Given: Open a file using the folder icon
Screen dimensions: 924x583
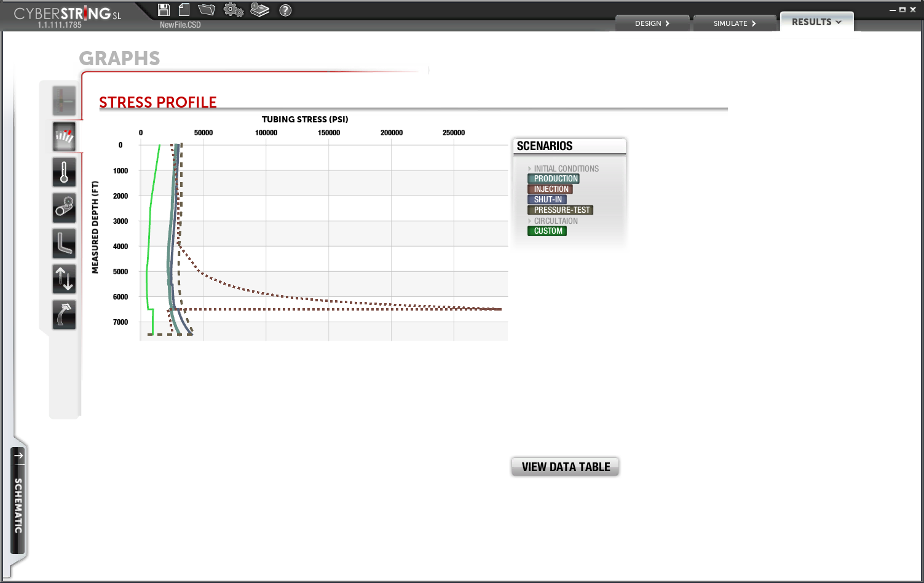Looking at the screenshot, I should (207, 10).
